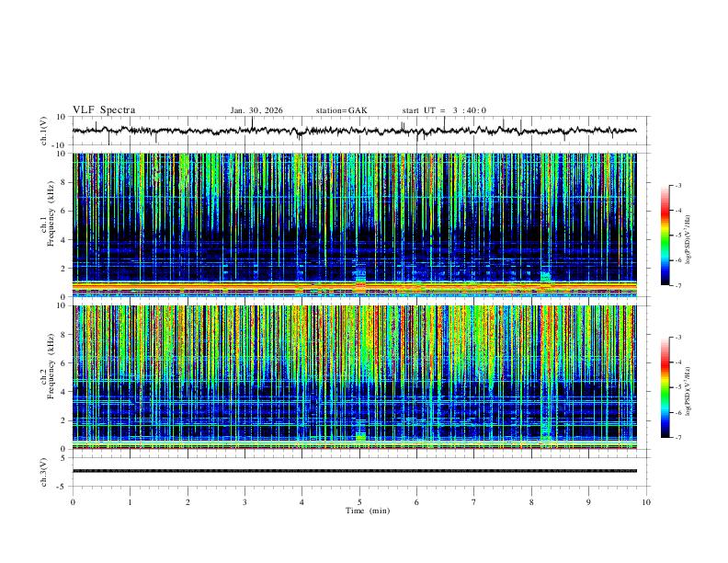Click inside the ch.1 spectrogram panel

tap(354, 224)
